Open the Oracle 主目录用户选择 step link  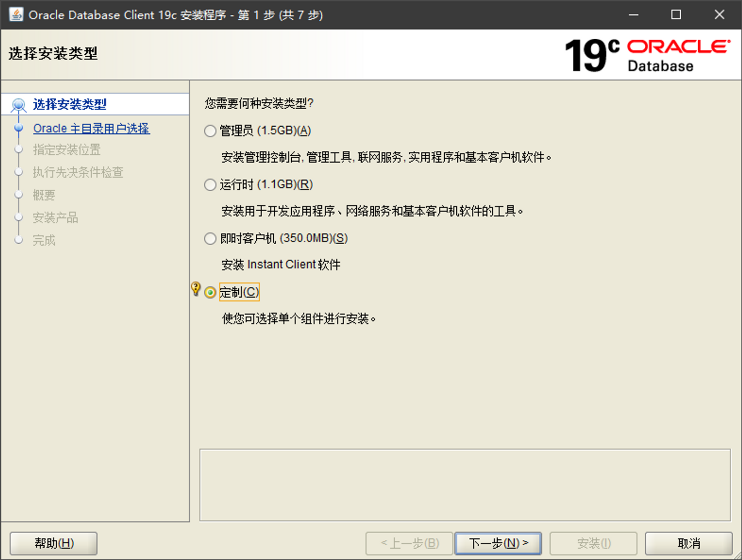tap(91, 129)
